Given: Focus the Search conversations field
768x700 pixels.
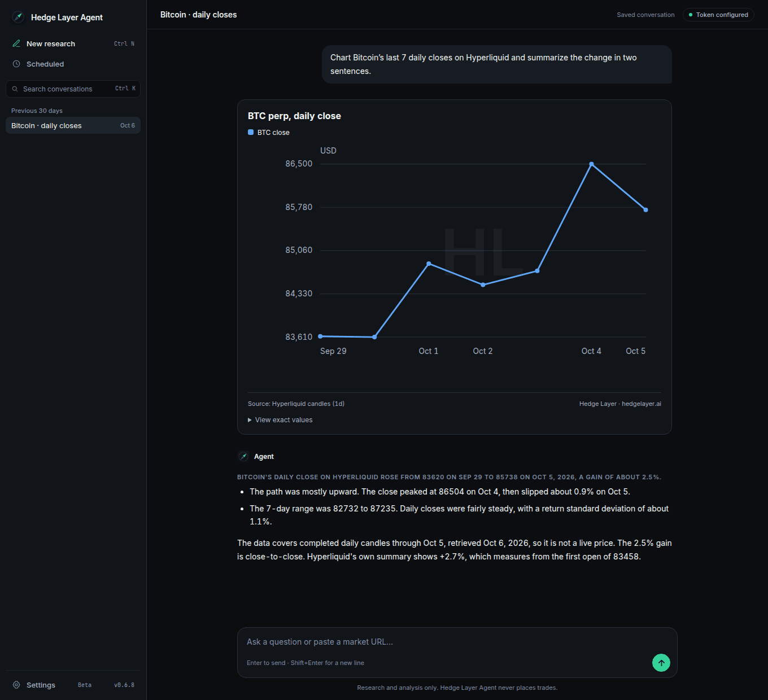Looking at the screenshot, I should click(x=73, y=89).
